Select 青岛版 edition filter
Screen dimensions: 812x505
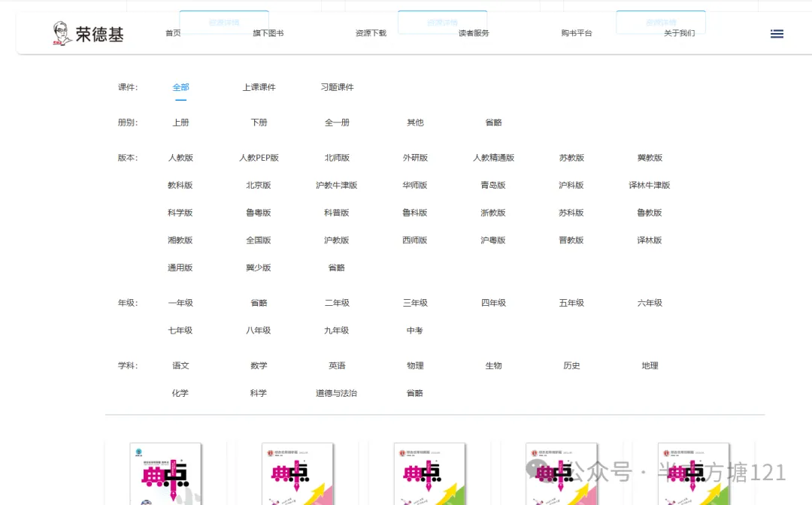tap(493, 185)
